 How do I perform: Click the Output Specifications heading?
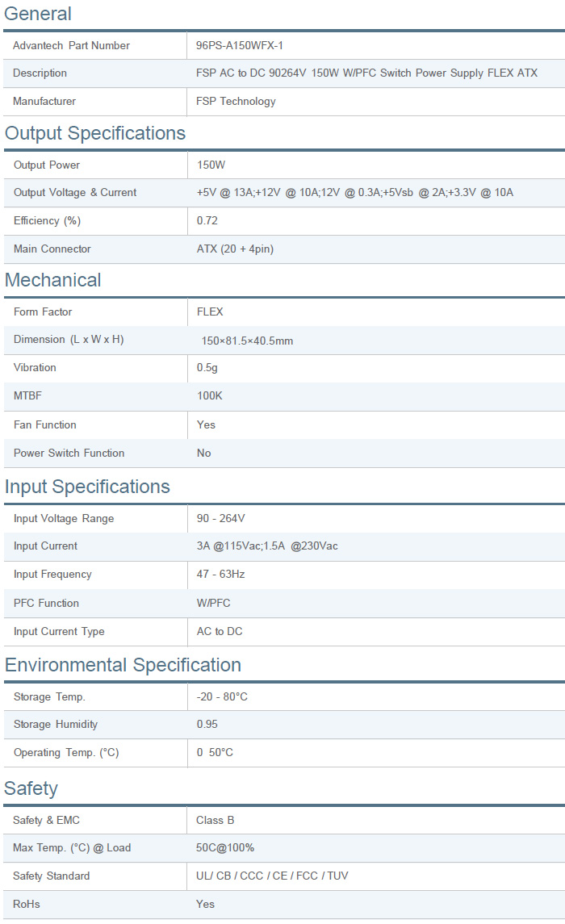tap(95, 133)
